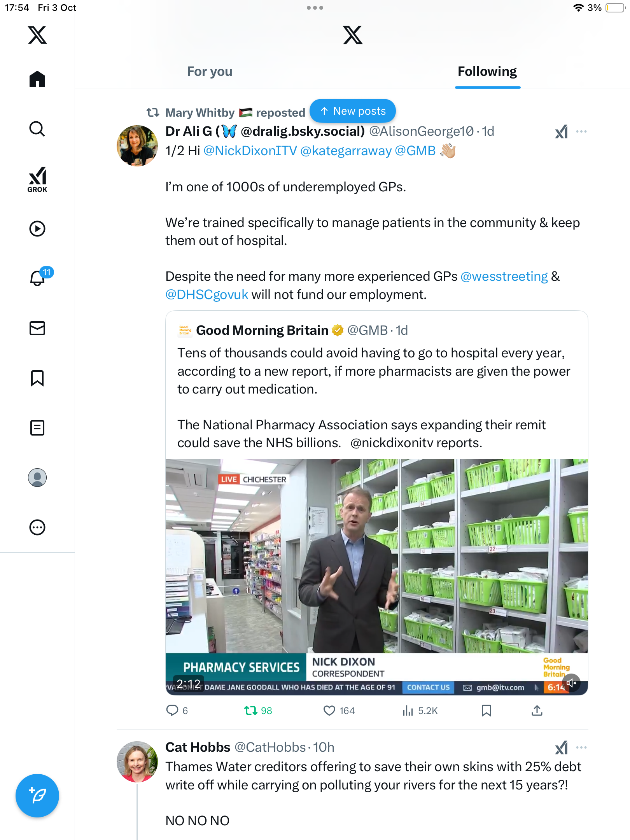Undo the repost showing 98
630x840 pixels.
coord(251,711)
